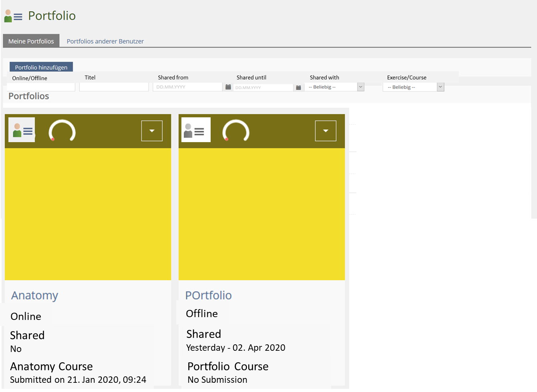Switch to Portfolios anderer Benutzer tab

(105, 41)
